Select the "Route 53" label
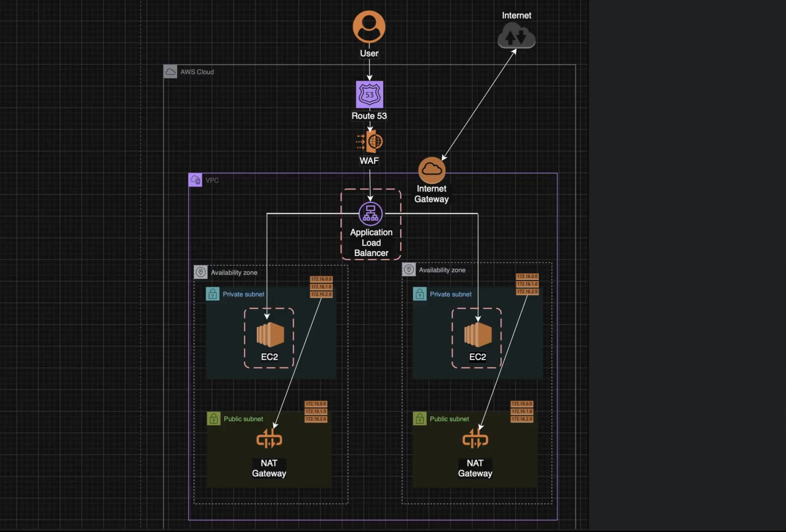This screenshot has width=786, height=532. (369, 116)
